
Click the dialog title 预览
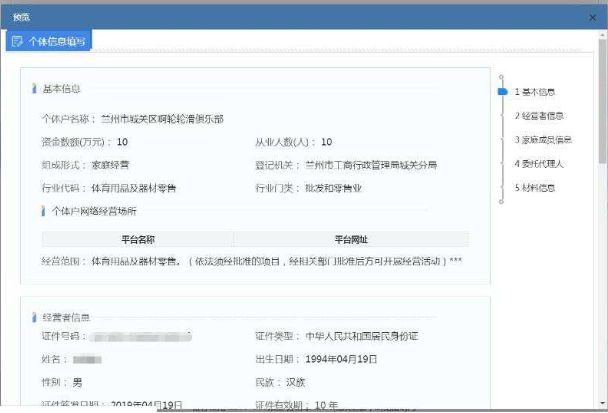pyautogui.click(x=21, y=17)
